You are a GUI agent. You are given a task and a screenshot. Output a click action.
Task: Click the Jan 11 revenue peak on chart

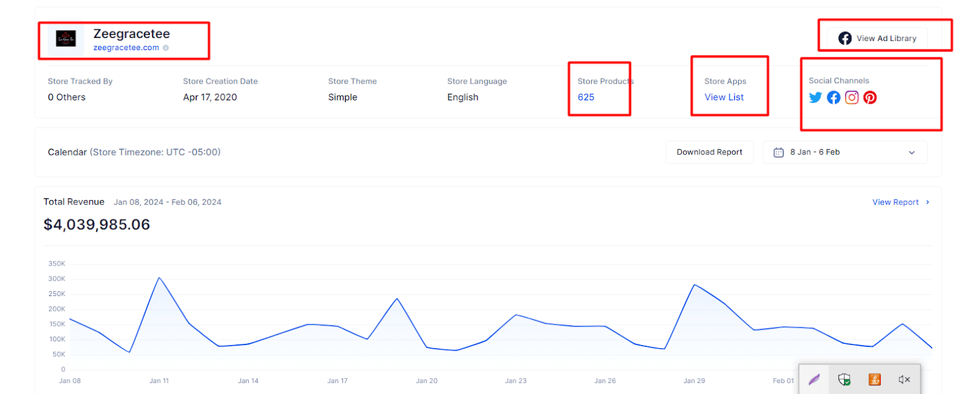point(159,278)
